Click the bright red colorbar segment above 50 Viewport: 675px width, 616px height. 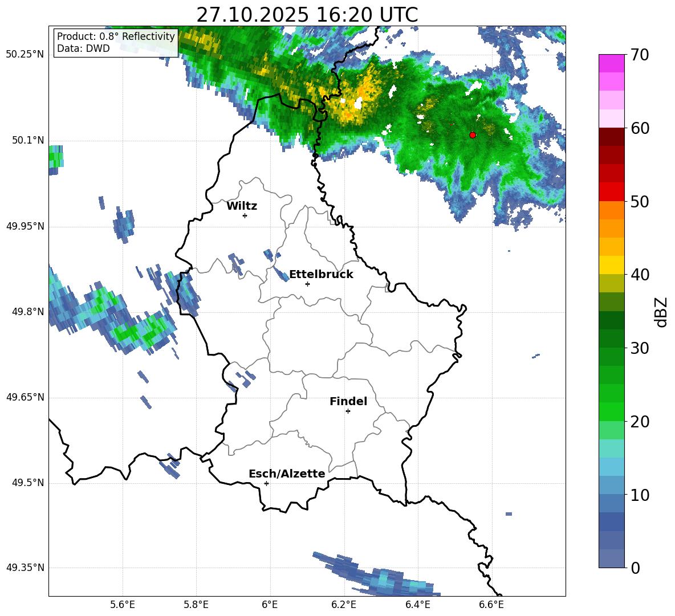(611, 192)
